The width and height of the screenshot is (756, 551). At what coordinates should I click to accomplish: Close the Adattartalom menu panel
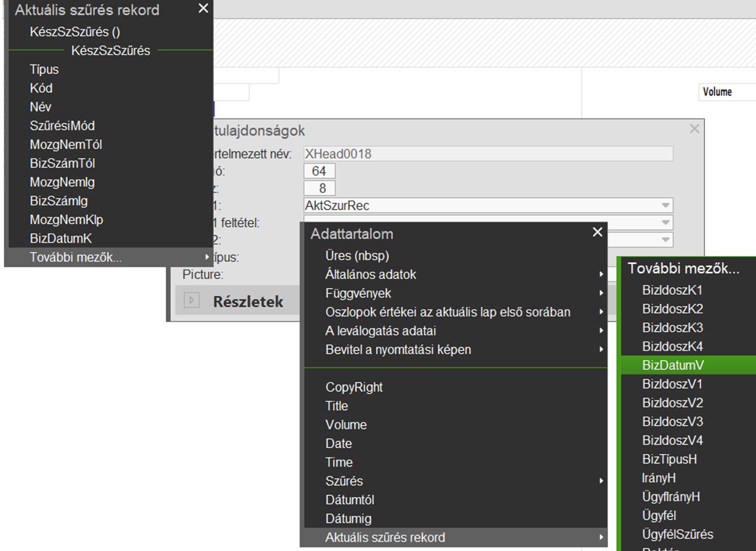597,233
